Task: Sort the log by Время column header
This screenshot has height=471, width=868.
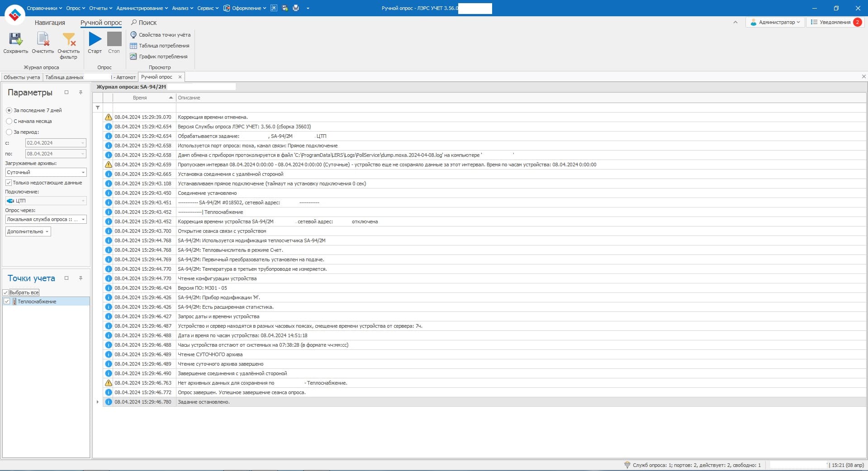Action: [x=140, y=98]
